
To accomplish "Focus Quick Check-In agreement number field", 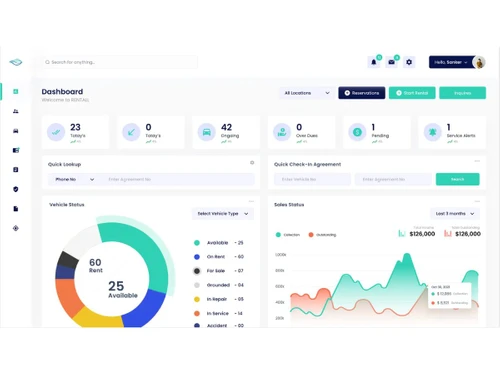I will point(393,179).
